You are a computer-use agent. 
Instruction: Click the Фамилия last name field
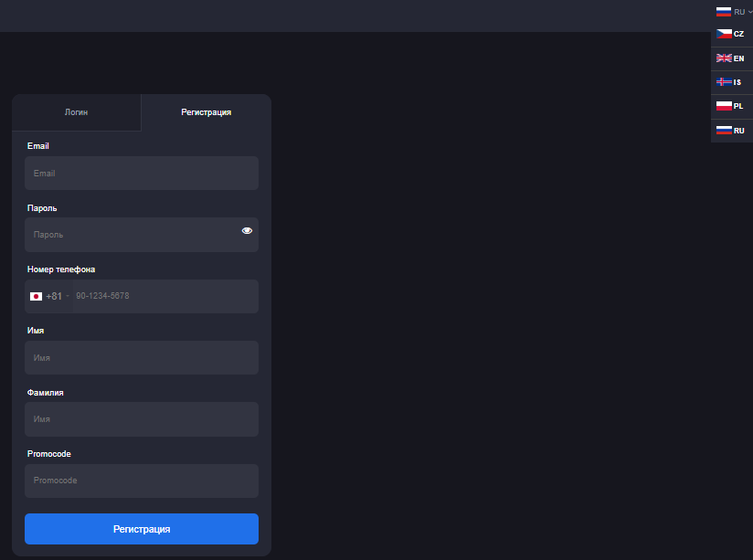[x=142, y=419]
